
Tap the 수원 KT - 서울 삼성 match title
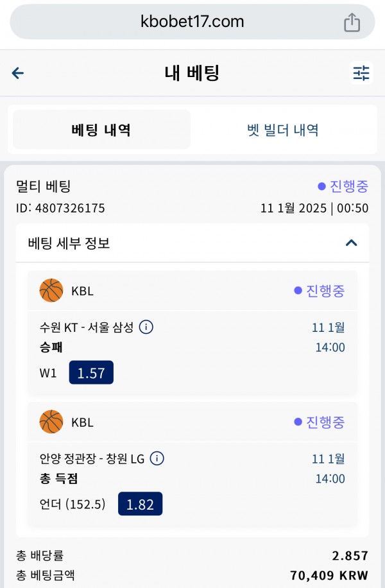point(87,327)
